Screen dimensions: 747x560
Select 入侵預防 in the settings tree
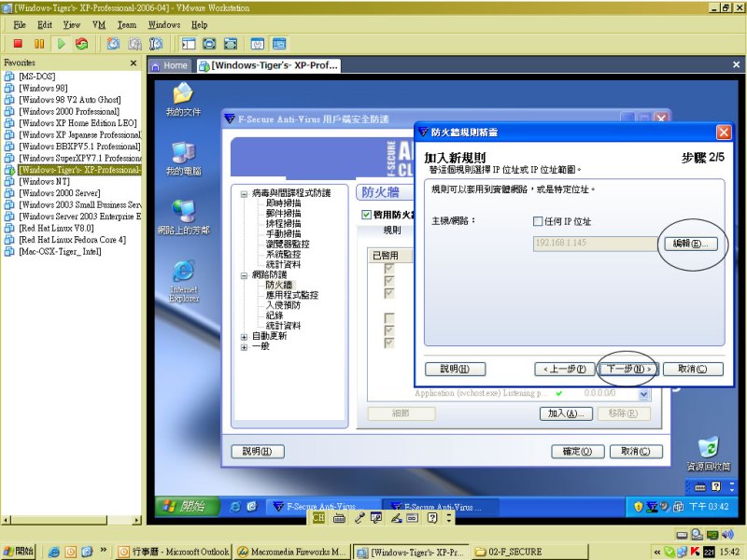point(283,305)
